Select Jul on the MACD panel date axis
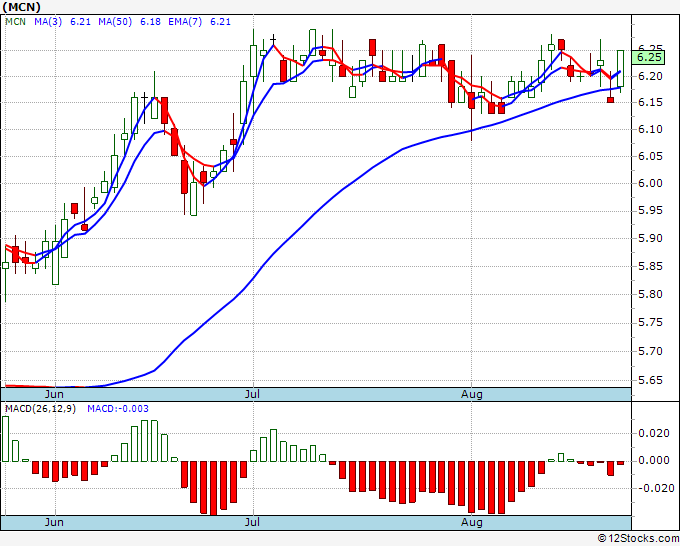 [252, 522]
